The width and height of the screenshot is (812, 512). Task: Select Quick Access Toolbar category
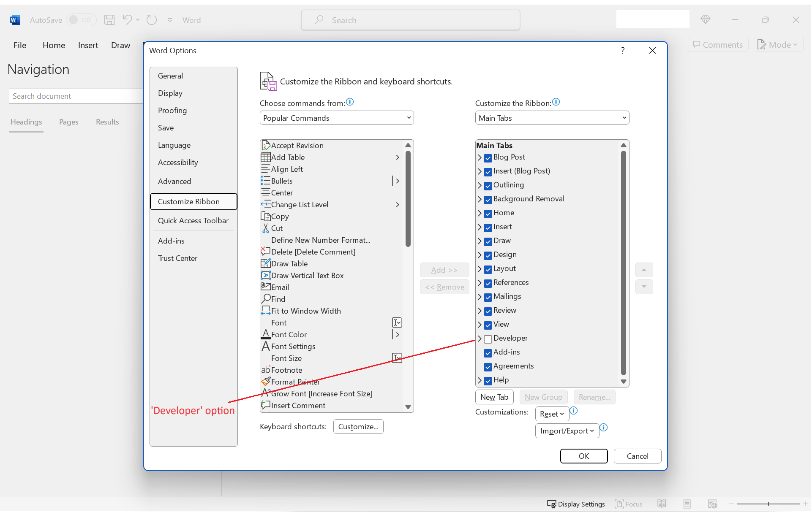coord(193,220)
